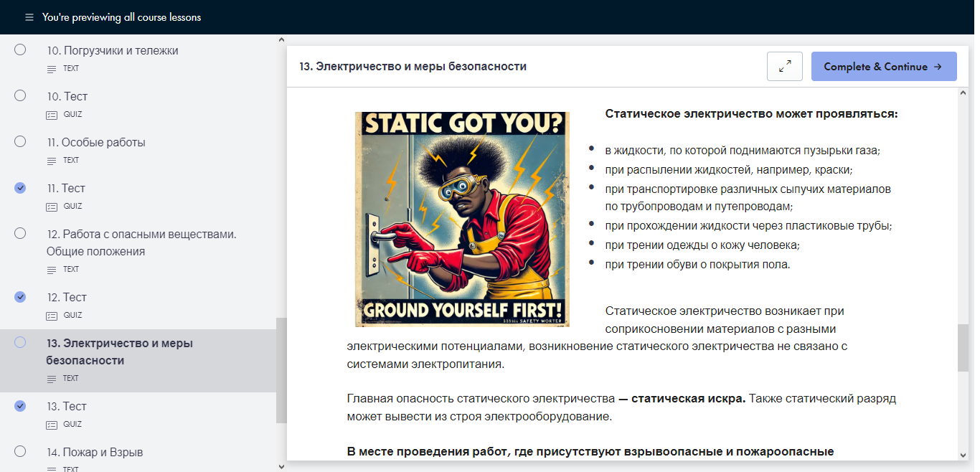Click the Static Got You poster image
Viewport: 980px width, 472px height.
(x=462, y=219)
